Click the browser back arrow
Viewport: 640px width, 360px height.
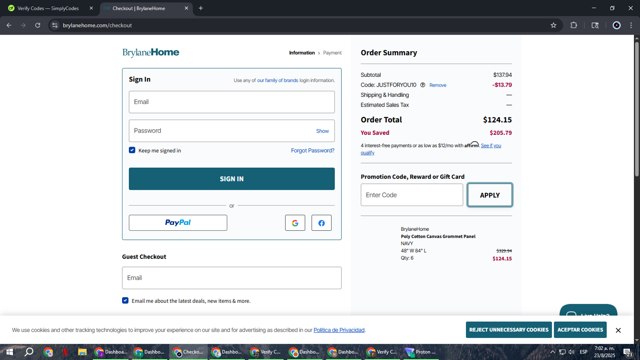click(9, 25)
